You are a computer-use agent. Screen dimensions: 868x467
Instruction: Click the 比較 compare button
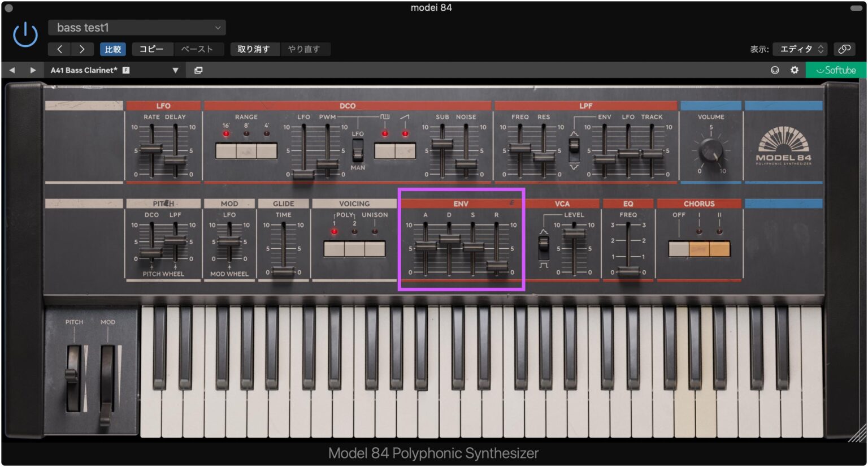(x=112, y=49)
